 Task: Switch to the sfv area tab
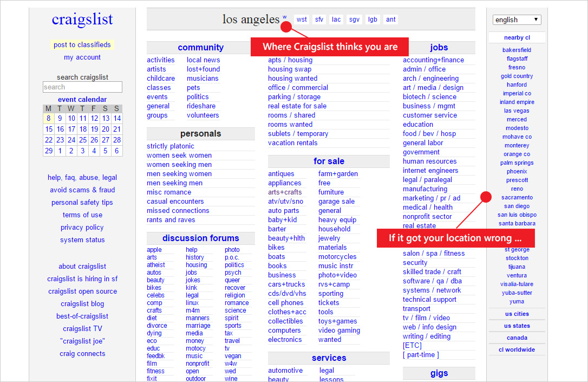[319, 20]
